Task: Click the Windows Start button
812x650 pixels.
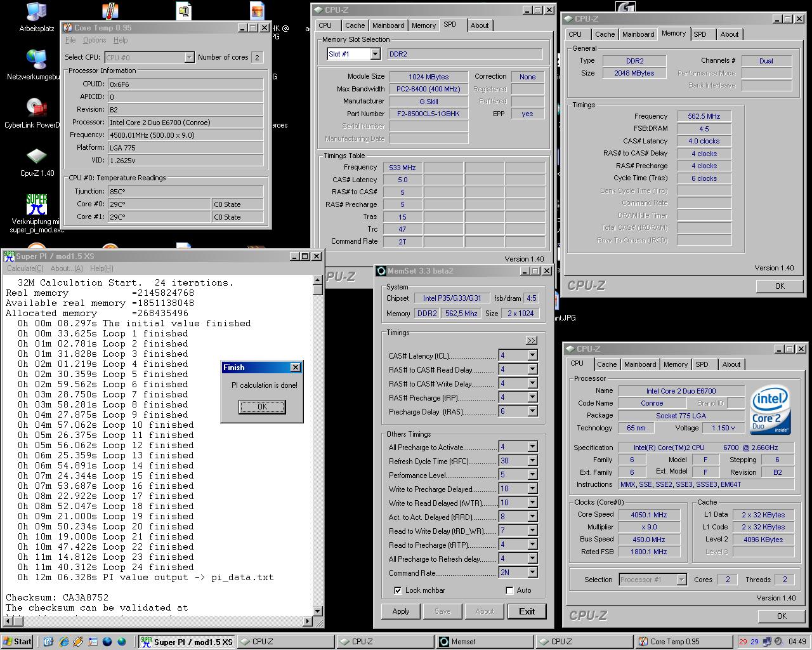Action: point(17,641)
